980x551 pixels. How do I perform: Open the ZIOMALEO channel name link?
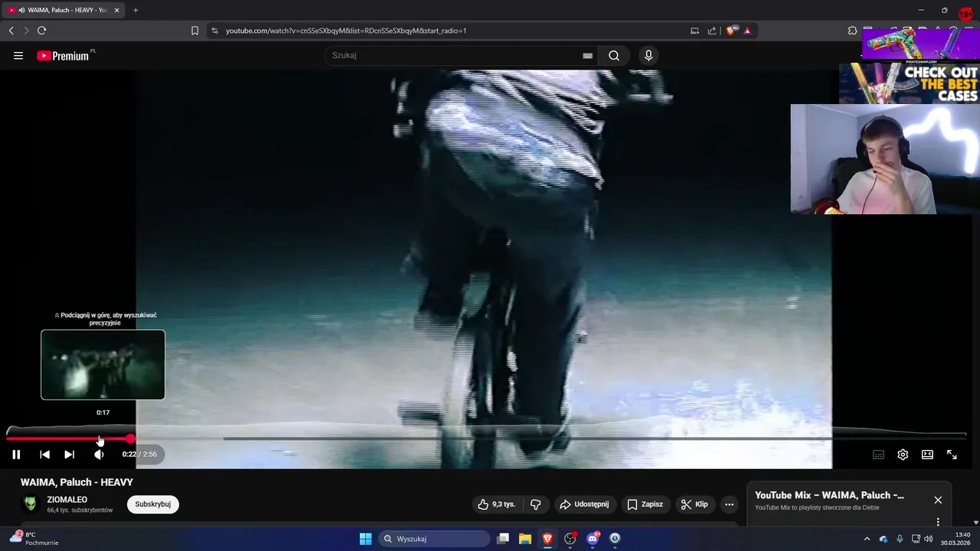pyautogui.click(x=67, y=500)
